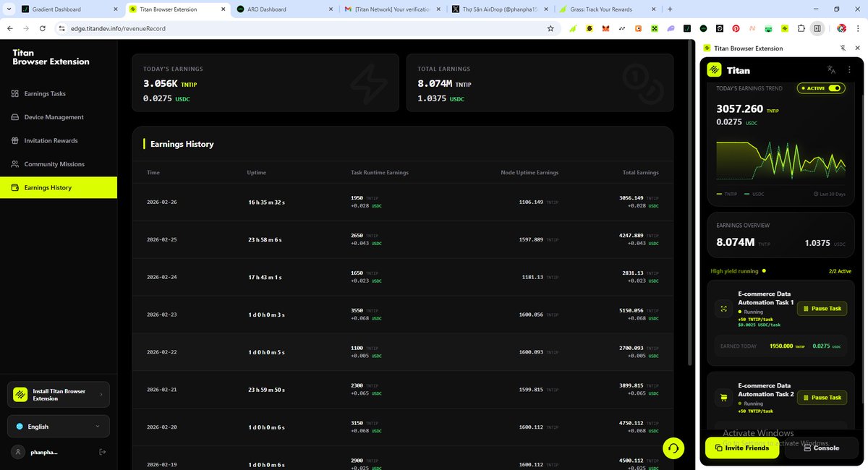Select the 2026-02-25 date cell

coord(161,239)
